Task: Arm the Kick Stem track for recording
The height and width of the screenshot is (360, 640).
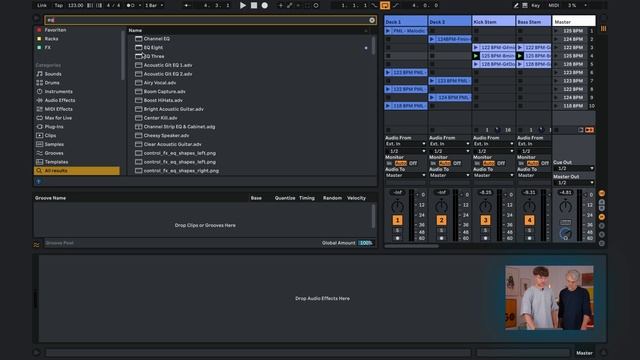Action: (x=485, y=238)
